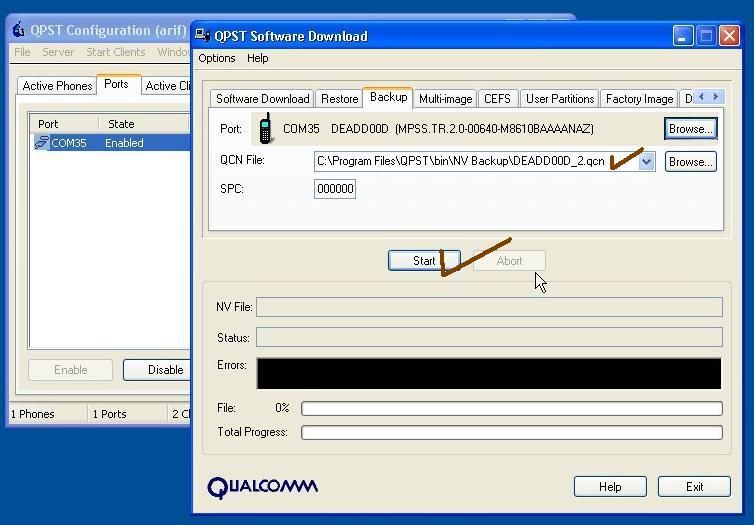Browse for a port
The width and height of the screenshot is (754, 525).
[x=691, y=129]
